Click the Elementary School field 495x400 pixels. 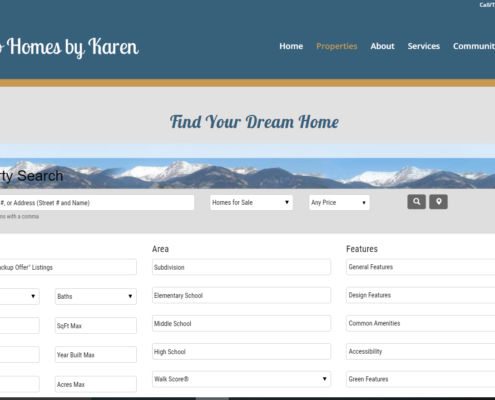coord(241,295)
